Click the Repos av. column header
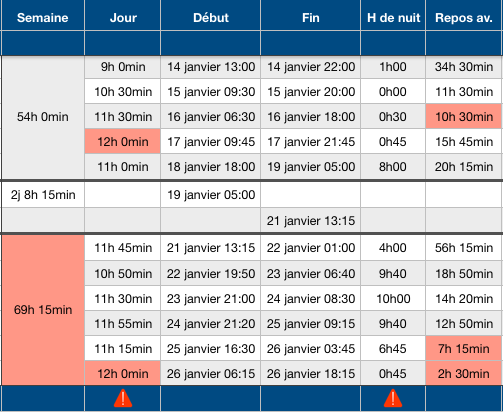 pos(464,18)
